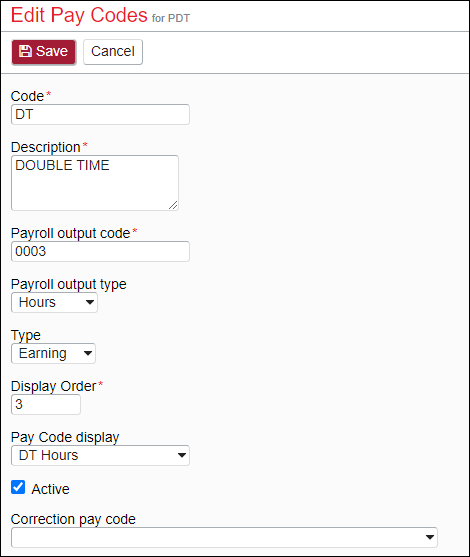Click the Active checkbox label text
Image resolution: width=470 pixels, height=557 pixels.
[50, 489]
